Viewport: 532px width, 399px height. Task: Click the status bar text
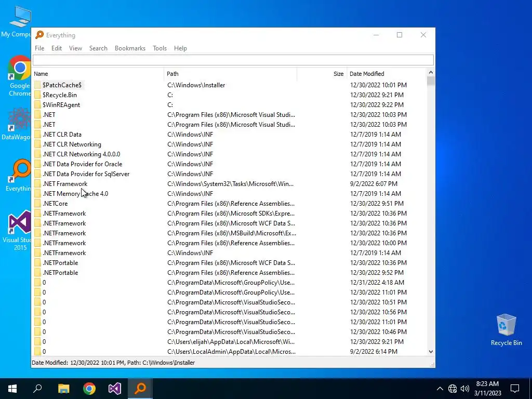tap(113, 363)
